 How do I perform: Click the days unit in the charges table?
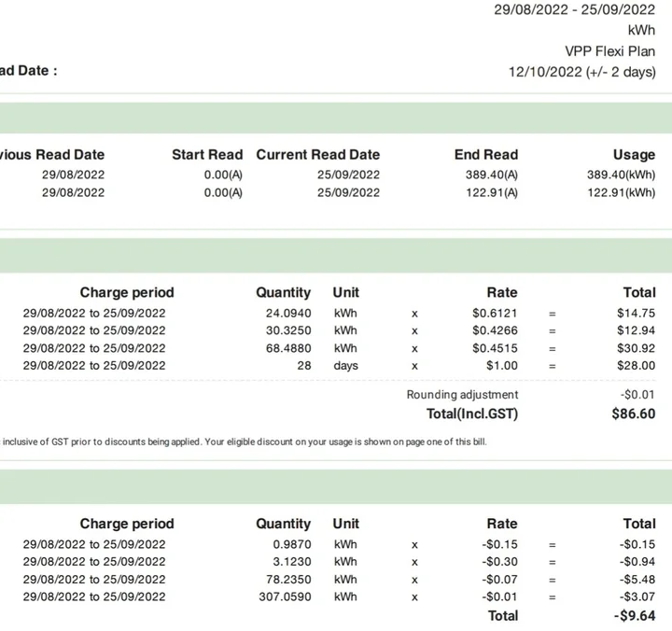pos(345,366)
